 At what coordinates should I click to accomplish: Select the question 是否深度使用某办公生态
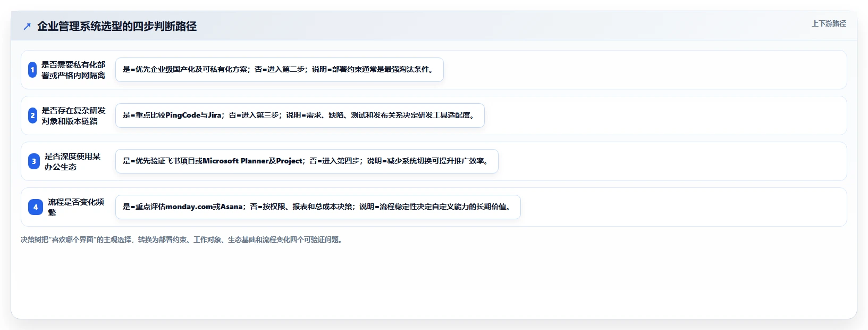pyautogui.click(x=72, y=161)
